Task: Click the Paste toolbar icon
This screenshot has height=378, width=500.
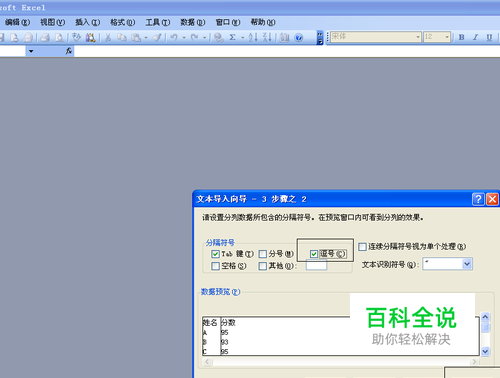Action: pos(136,37)
